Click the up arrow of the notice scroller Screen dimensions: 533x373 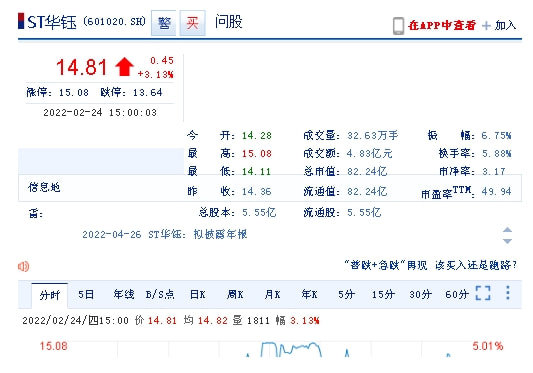click(x=508, y=230)
